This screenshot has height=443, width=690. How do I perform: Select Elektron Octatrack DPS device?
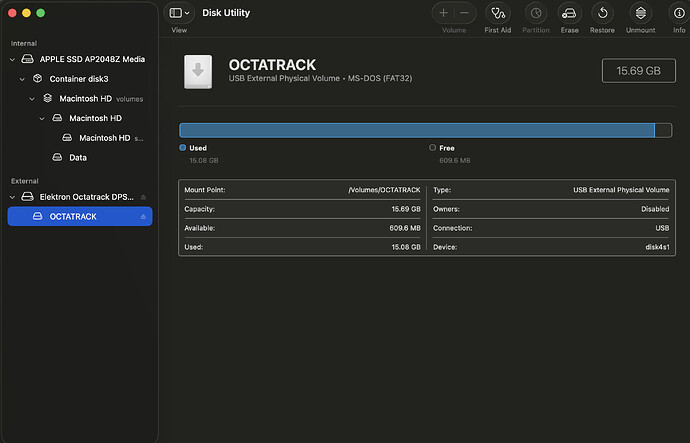(x=80, y=197)
